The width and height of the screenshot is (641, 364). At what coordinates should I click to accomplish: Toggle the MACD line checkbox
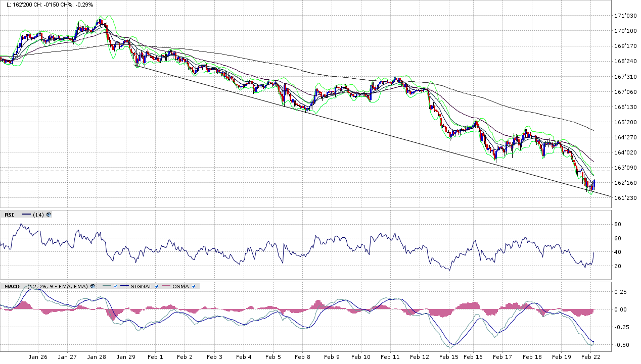coord(115,286)
